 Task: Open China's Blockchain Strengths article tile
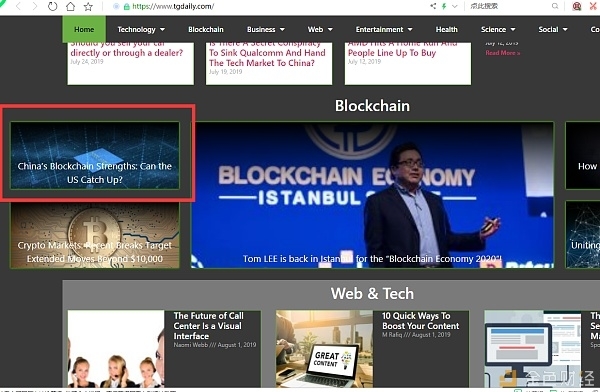coord(95,155)
